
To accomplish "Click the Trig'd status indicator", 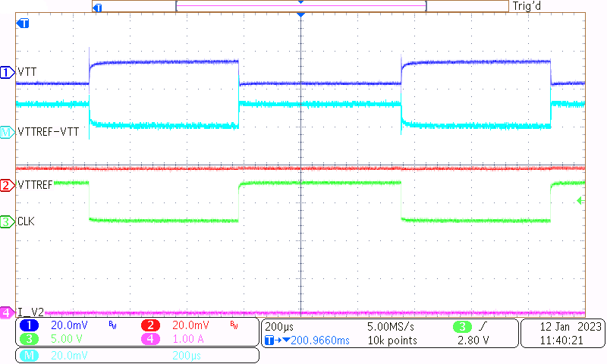I will (x=527, y=6).
